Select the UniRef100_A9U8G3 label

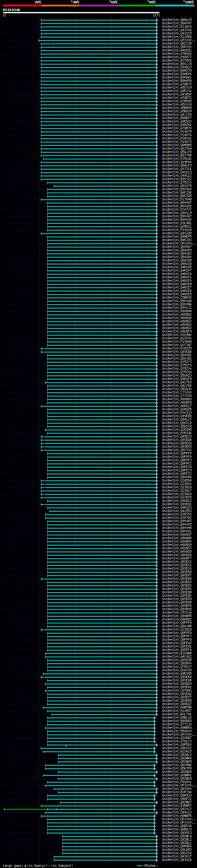(177, 501)
